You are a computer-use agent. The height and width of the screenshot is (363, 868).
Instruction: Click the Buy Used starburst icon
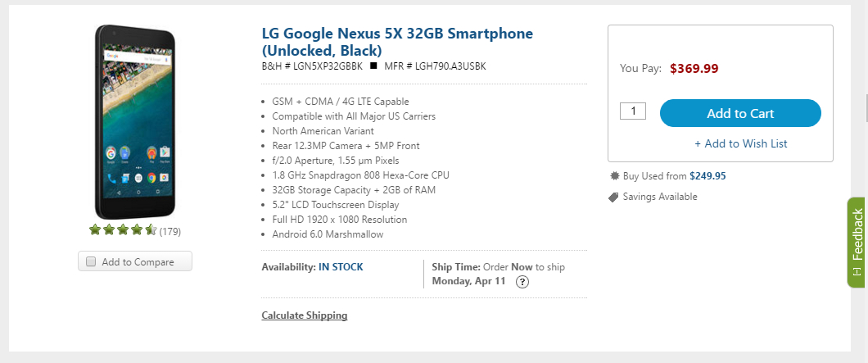tap(614, 176)
